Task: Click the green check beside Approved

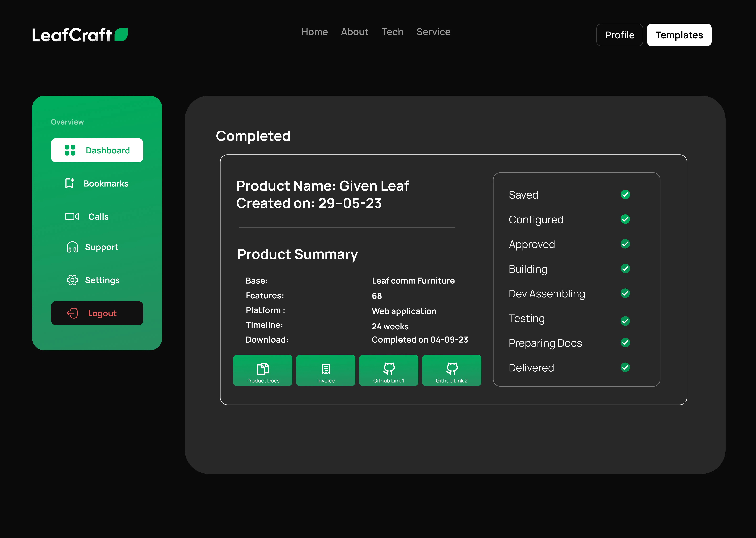Action: (x=625, y=244)
